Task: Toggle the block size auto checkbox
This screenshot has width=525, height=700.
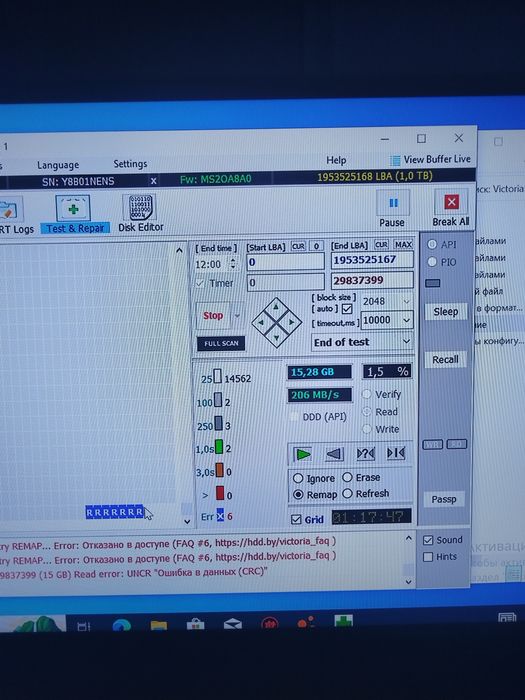Action: (x=347, y=309)
